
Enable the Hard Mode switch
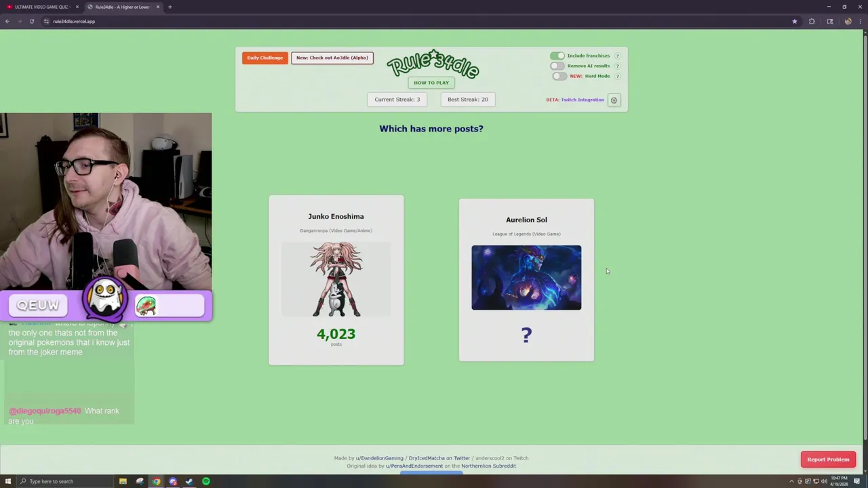point(559,76)
